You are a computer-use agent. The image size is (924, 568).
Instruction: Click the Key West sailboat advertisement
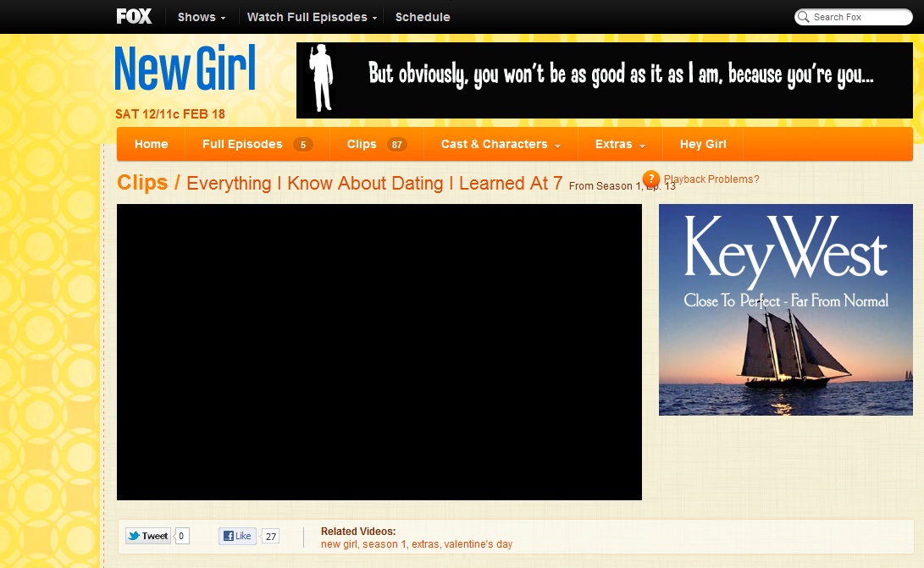pyautogui.click(x=786, y=310)
